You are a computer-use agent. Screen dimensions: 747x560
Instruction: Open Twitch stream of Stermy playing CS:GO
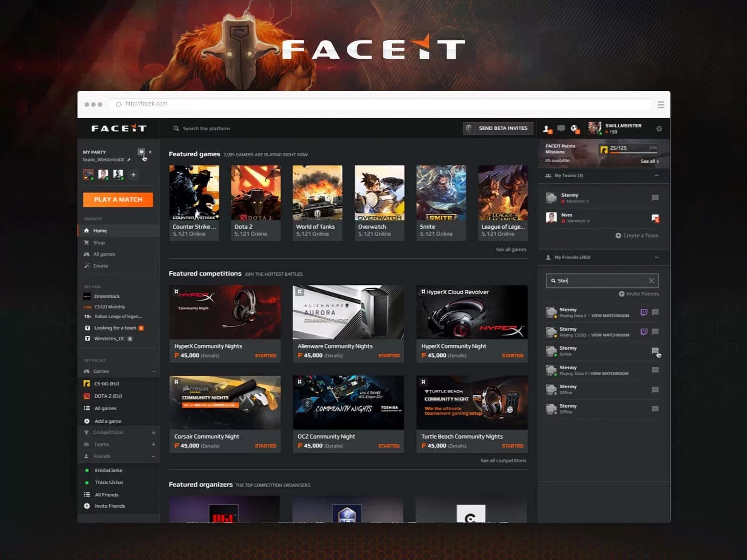click(644, 332)
